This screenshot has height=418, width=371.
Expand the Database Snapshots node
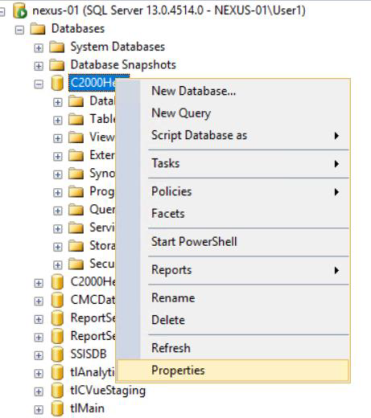[x=39, y=66]
